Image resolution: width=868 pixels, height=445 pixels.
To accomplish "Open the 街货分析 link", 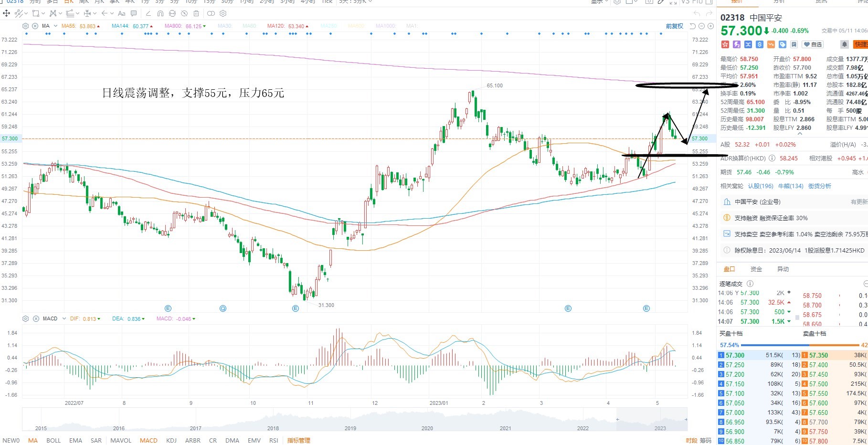I will pyautogui.click(x=820, y=186).
